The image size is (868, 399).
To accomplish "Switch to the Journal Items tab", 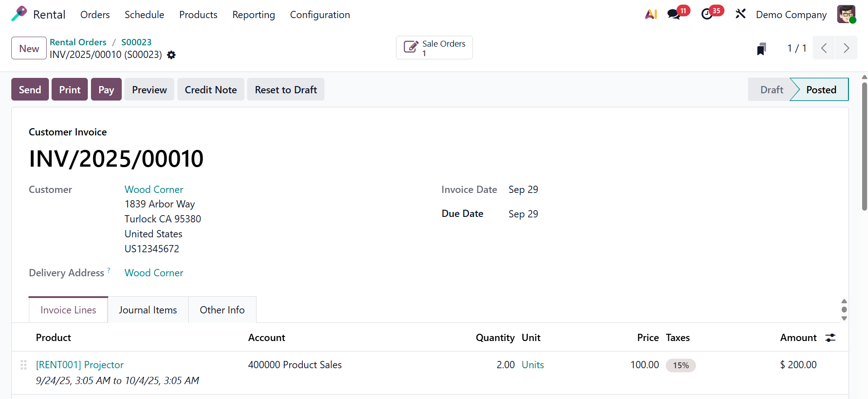I will point(148,310).
